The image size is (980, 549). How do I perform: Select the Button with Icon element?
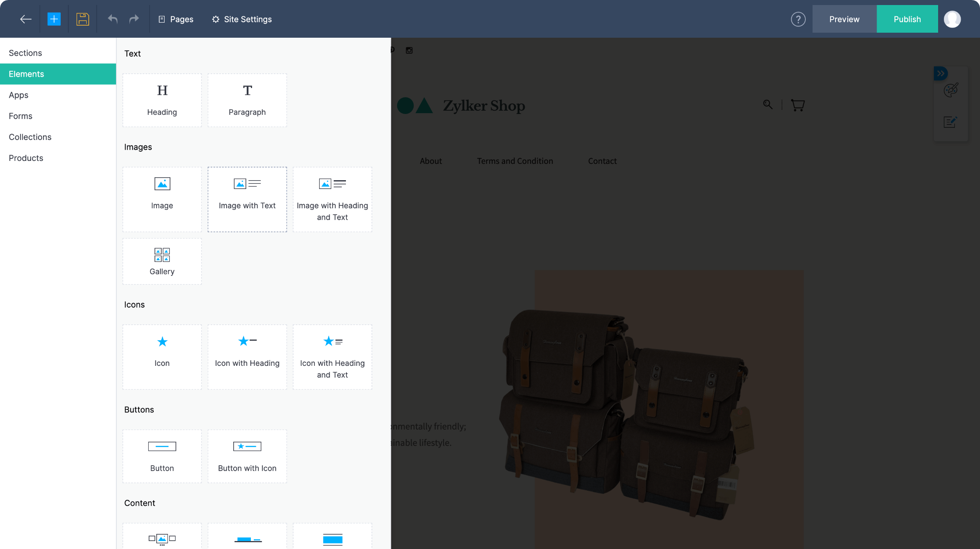tap(247, 456)
